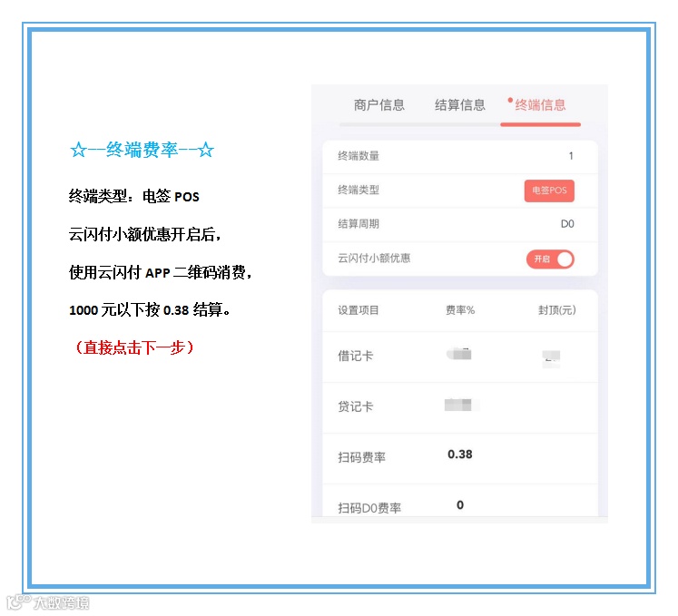
Task: Switch to the 结算信息 tab
Action: coord(459,105)
